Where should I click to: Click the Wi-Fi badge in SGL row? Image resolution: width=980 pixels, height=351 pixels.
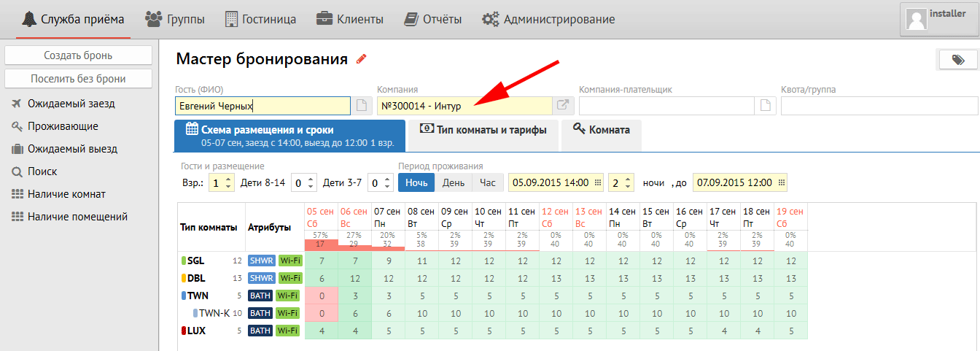click(290, 261)
